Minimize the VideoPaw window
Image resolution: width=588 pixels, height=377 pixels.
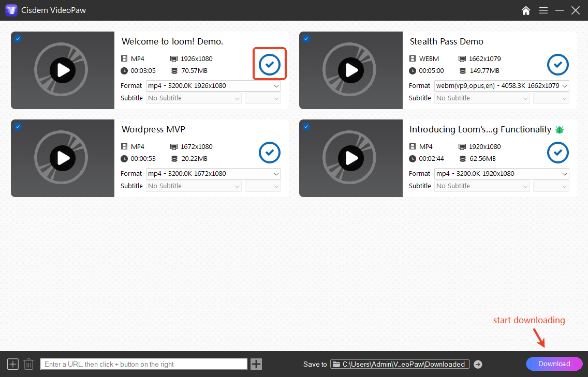point(560,10)
